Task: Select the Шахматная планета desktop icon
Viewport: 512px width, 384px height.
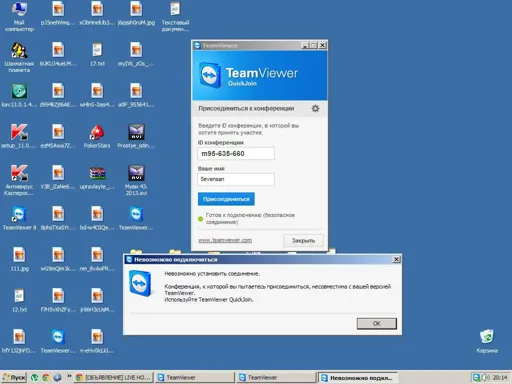Action: tap(19, 57)
